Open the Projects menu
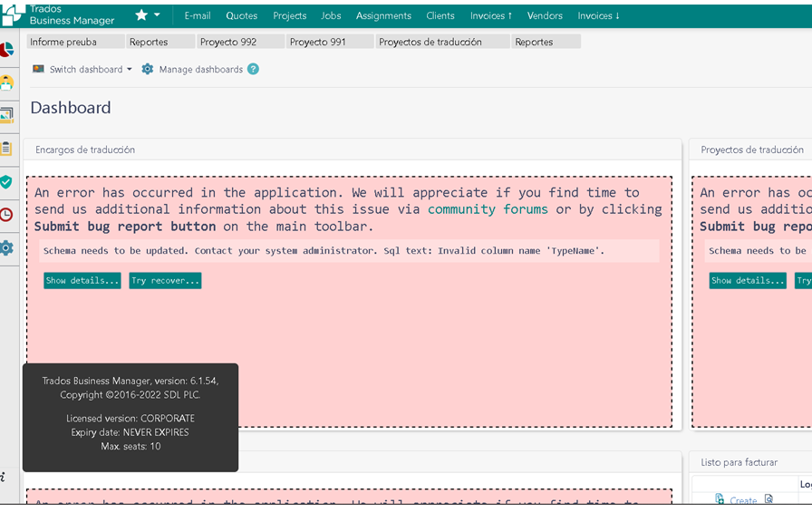 [x=289, y=16]
